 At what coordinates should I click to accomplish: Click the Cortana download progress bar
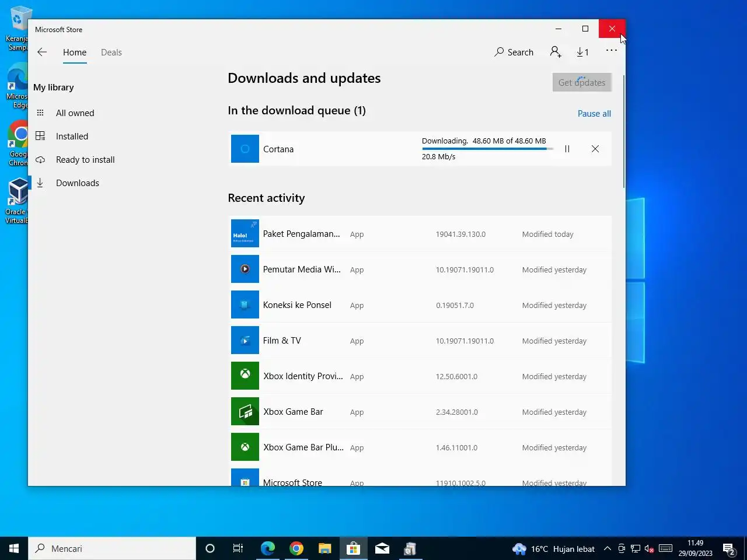487,149
